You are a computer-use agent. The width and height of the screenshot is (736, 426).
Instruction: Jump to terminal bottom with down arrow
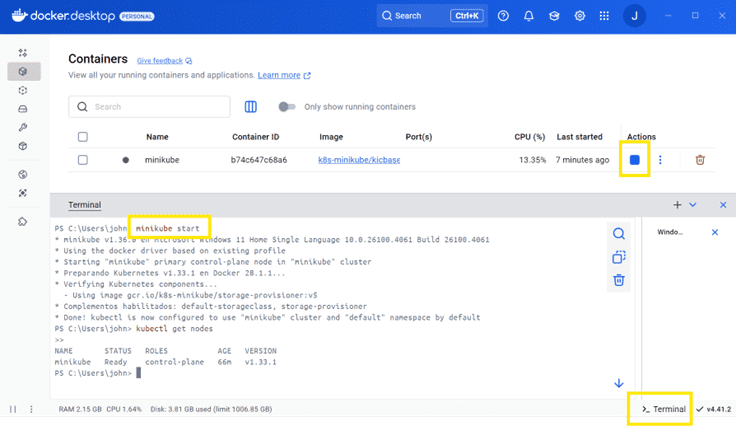pos(619,383)
